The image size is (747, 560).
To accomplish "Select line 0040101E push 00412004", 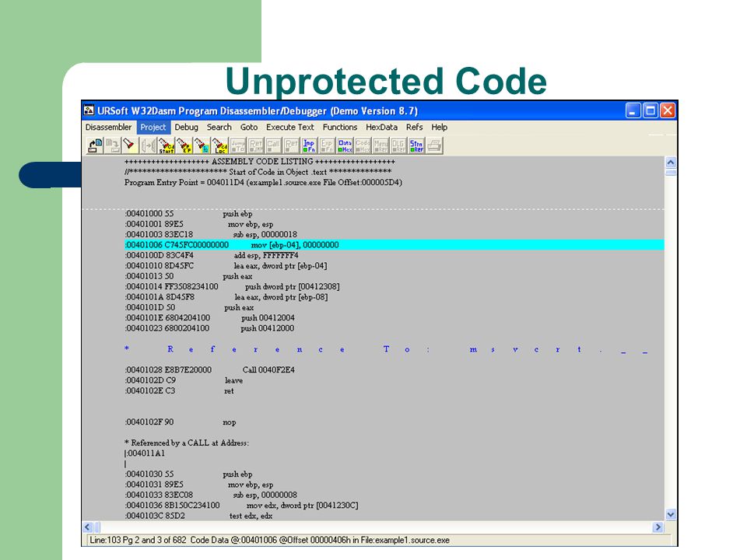I will pos(210,317).
